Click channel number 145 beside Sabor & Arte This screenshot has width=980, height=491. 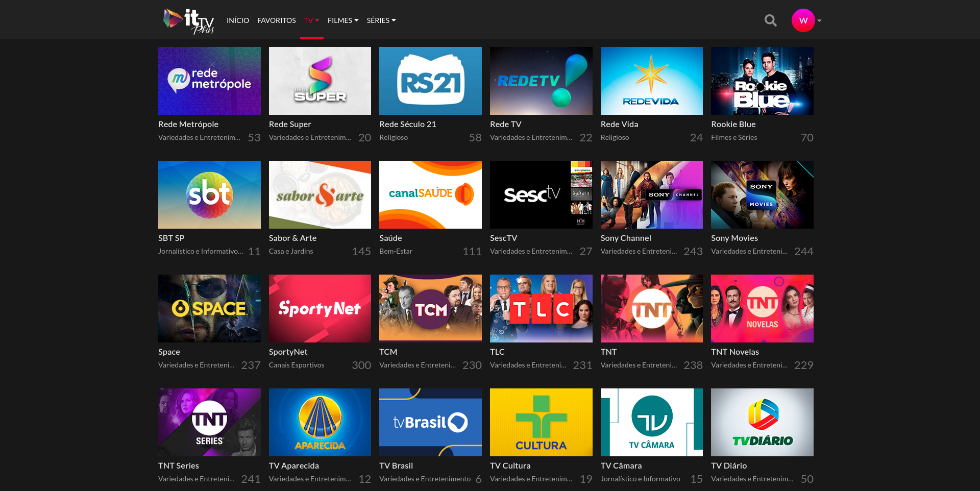(x=361, y=251)
